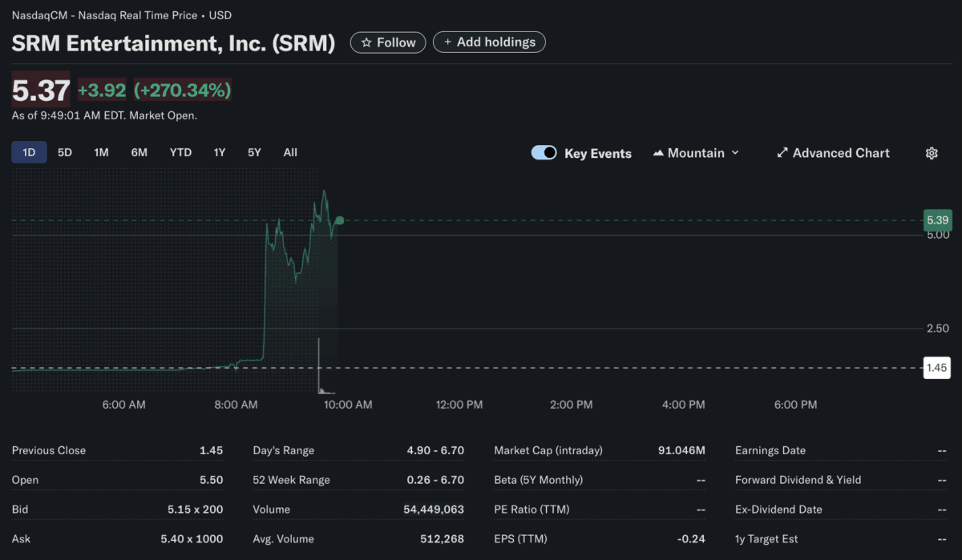
Task: Show the All time range
Action: 290,152
